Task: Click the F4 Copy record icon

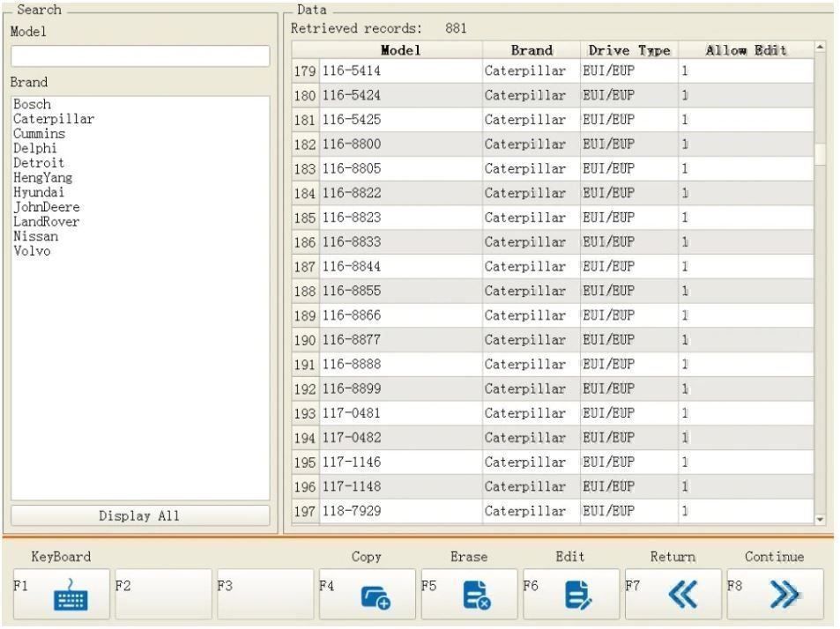Action: pos(375,597)
